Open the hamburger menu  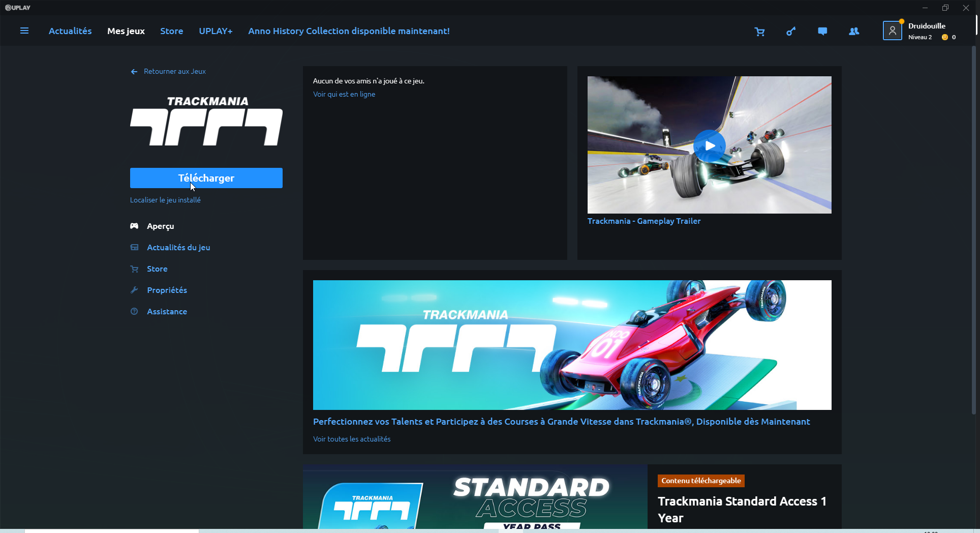[24, 31]
